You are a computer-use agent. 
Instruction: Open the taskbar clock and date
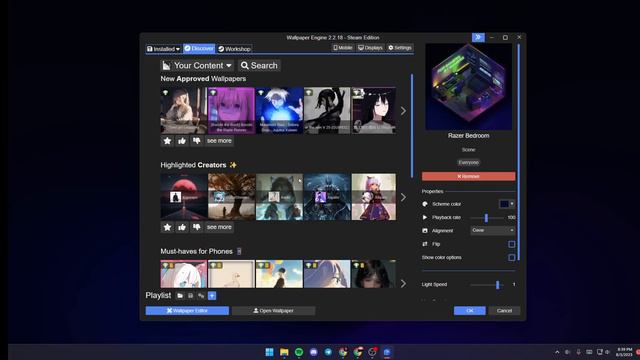[x=624, y=352]
